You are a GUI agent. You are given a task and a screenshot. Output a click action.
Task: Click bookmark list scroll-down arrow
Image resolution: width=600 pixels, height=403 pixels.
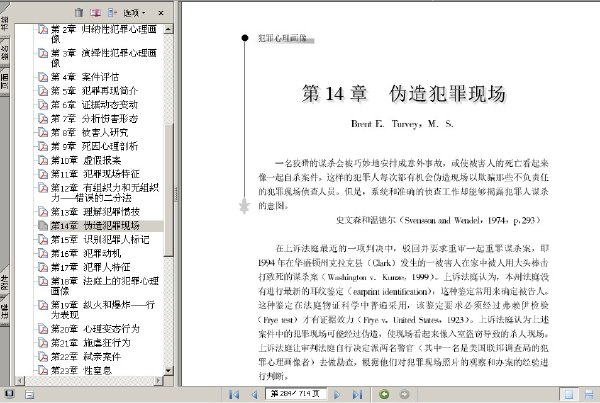click(168, 370)
